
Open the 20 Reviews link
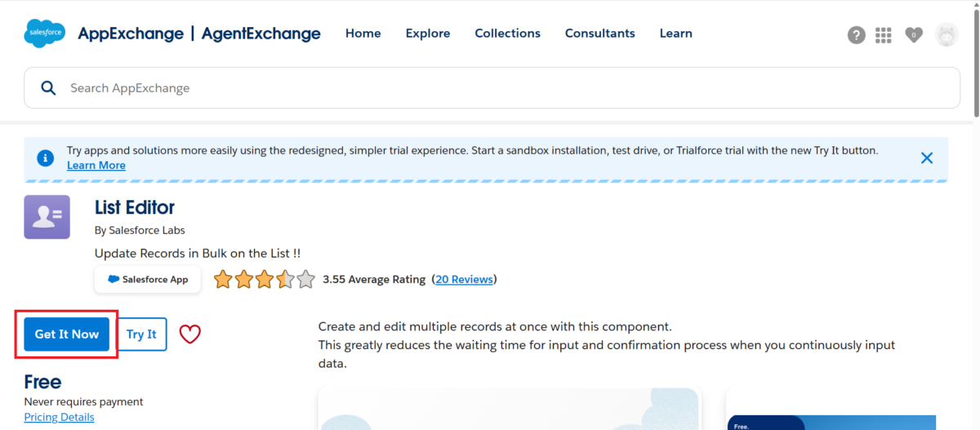pos(464,280)
